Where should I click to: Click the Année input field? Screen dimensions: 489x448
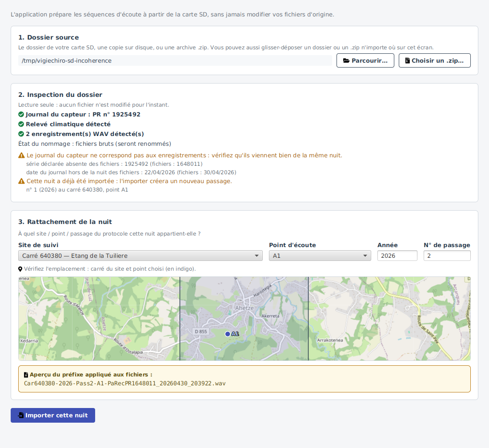[x=397, y=256]
